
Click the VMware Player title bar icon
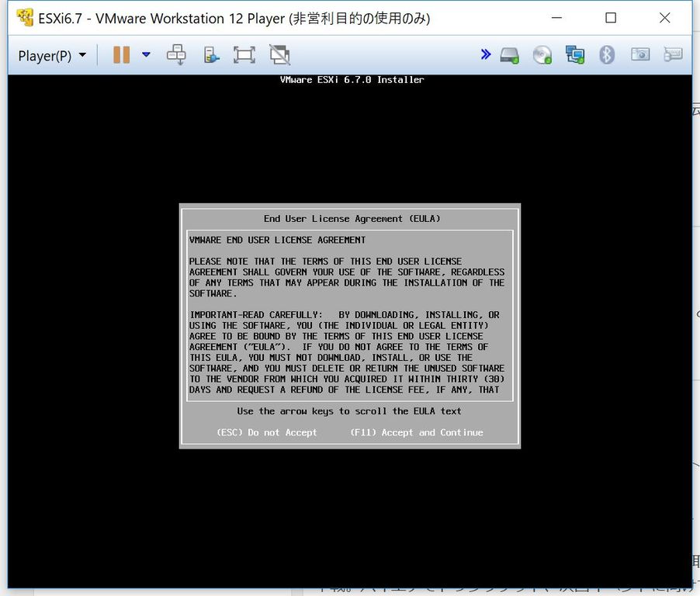(25, 18)
